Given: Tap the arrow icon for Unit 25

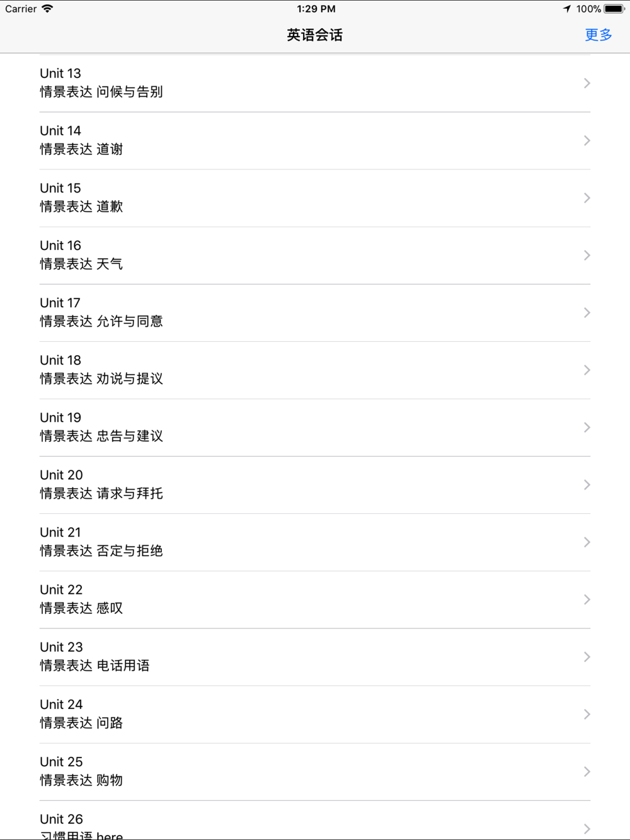Looking at the screenshot, I should [587, 771].
